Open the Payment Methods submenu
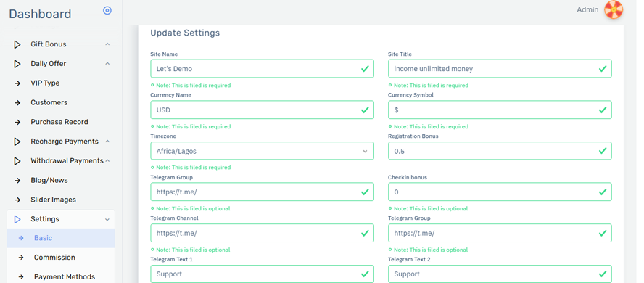The width and height of the screenshot is (644, 283). 65,277
